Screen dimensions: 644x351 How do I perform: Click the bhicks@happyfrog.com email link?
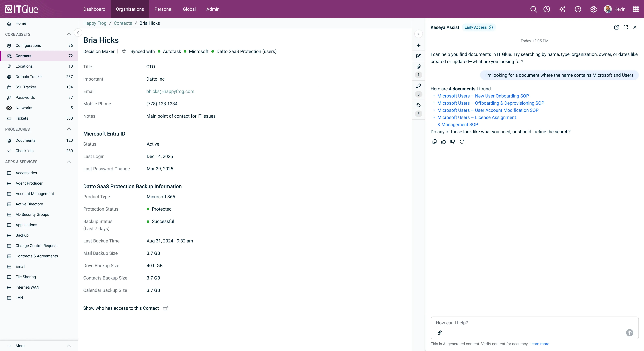[170, 91]
